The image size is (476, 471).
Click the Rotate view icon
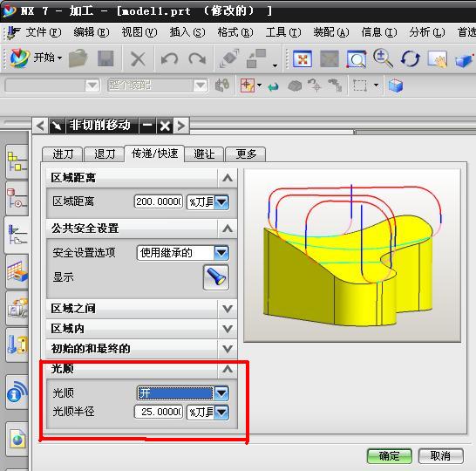410,58
